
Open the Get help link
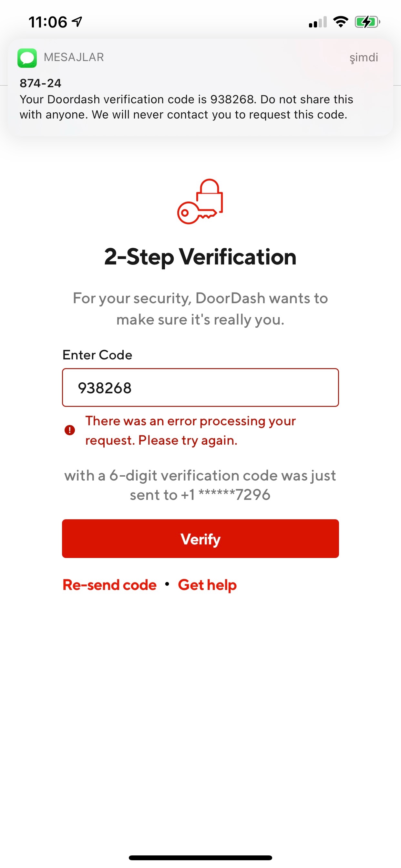coord(207,584)
